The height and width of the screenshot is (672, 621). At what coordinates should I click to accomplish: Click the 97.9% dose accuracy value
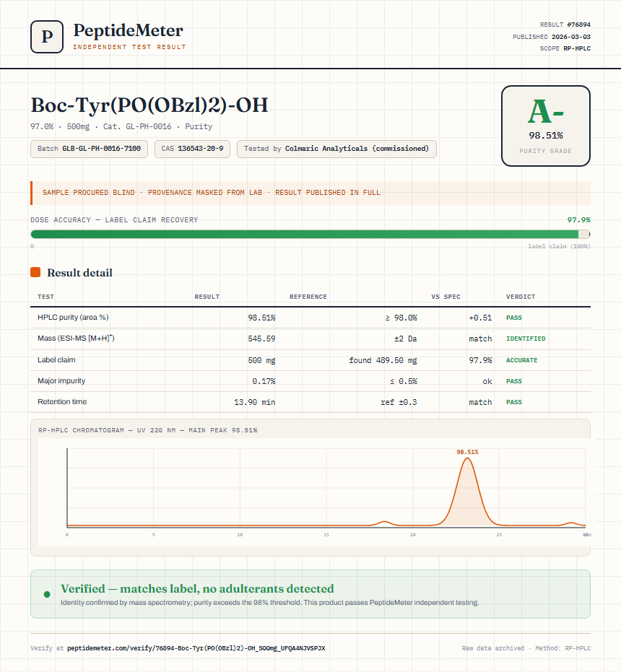[578, 220]
